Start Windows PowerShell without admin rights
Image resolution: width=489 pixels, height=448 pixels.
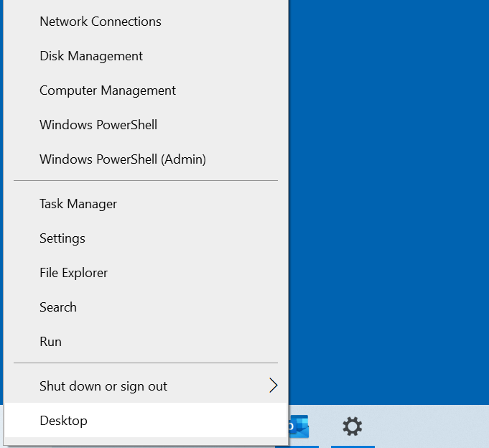98,125
